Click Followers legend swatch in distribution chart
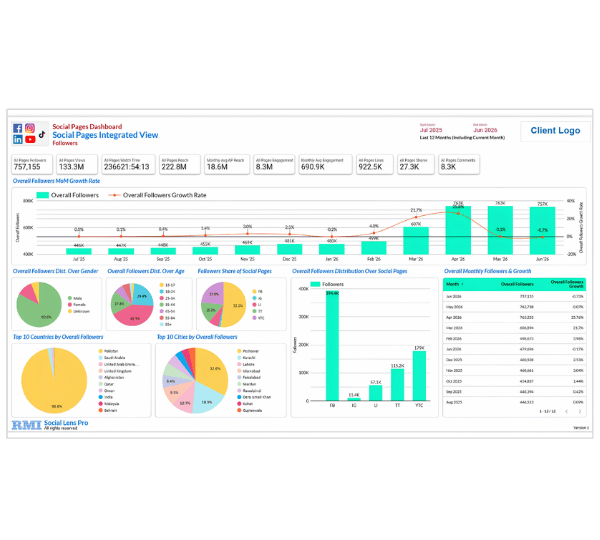 click(315, 284)
